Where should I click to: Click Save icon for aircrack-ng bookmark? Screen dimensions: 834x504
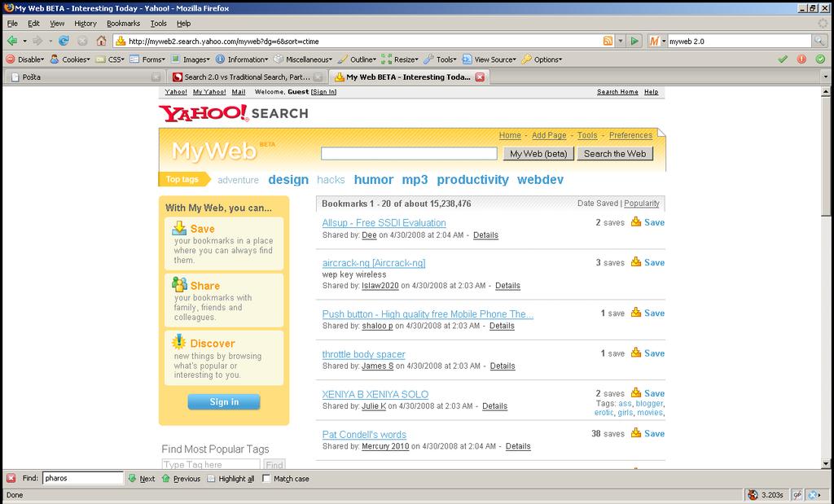636,262
